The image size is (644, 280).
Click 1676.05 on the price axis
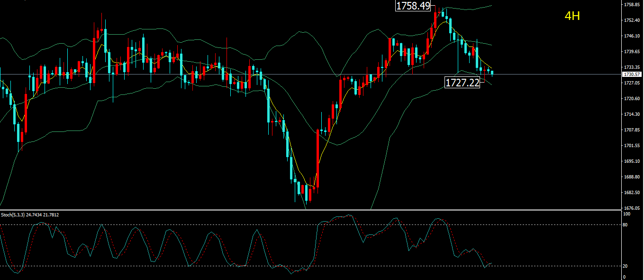pyautogui.click(x=633, y=208)
